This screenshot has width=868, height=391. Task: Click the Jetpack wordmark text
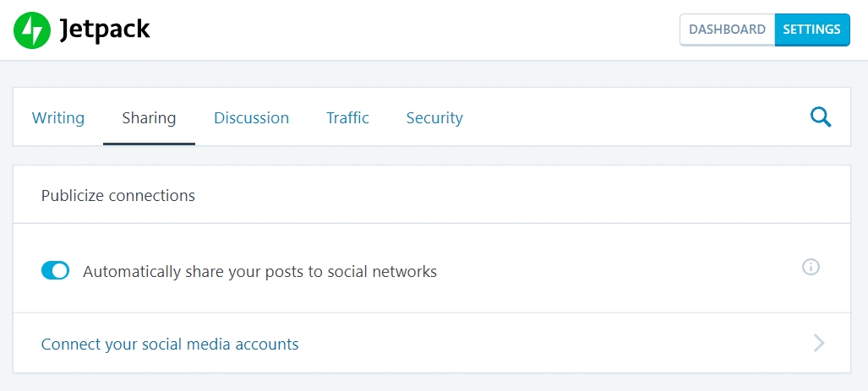[x=105, y=30]
